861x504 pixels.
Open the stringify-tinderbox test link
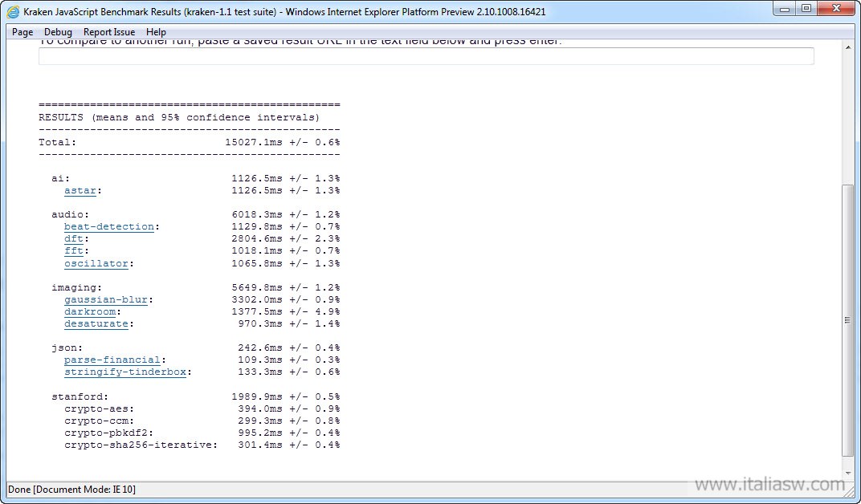point(125,372)
